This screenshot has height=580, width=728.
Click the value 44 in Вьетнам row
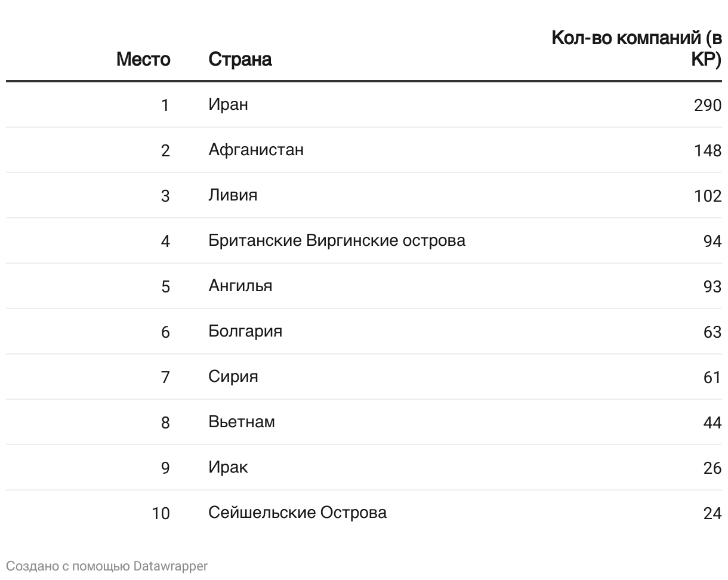[x=712, y=423]
